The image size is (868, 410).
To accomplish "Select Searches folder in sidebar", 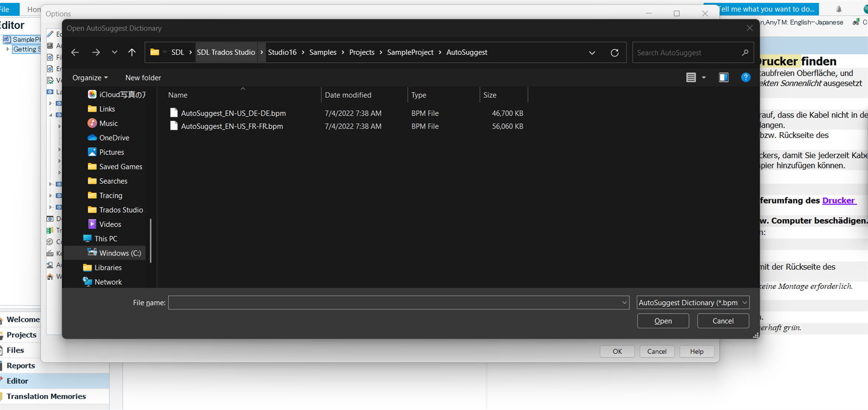I will click(108, 181).
